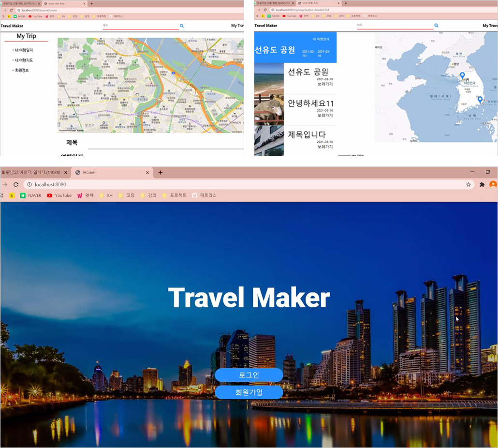
Task: Reload the localhost:8080 page
Action: click(x=16, y=185)
